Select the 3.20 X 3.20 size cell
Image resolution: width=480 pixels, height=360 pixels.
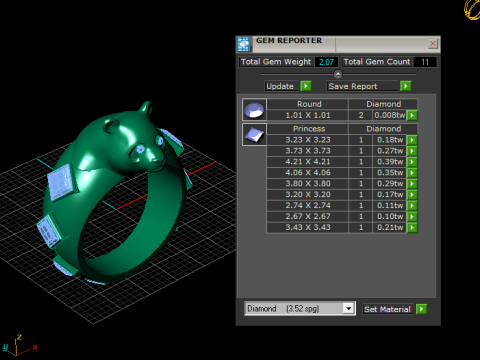point(308,195)
